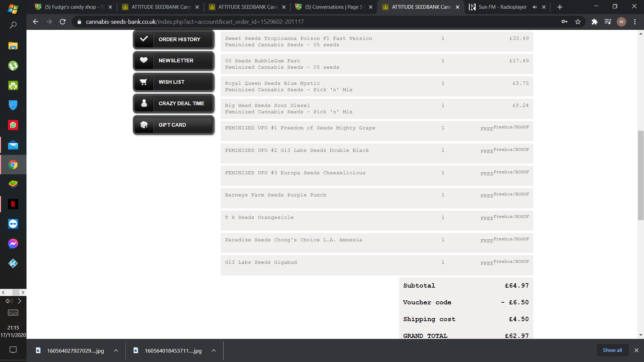The image size is (644, 362).
Task: Select the Sweet Seeds Tropicanna Poison order row
Action: coord(377,42)
